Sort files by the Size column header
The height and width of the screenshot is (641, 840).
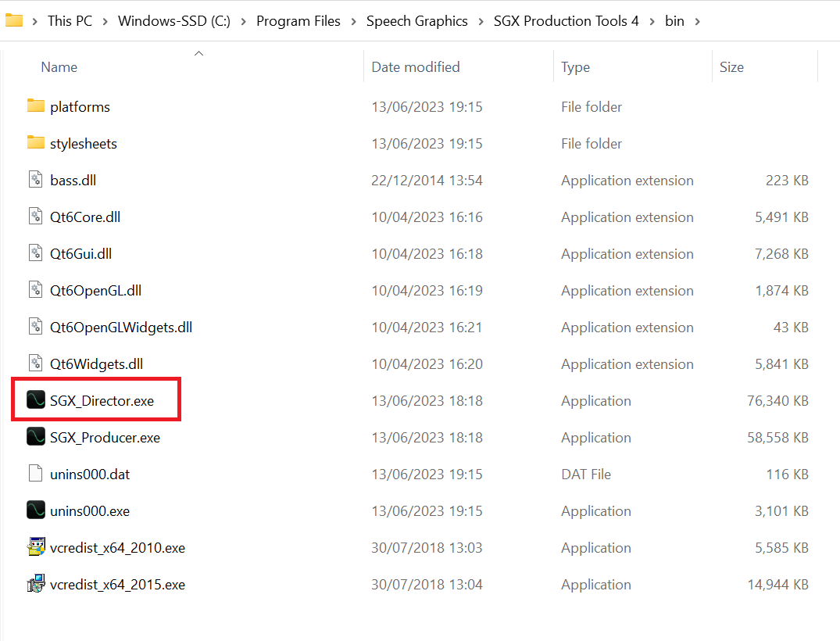click(x=731, y=67)
